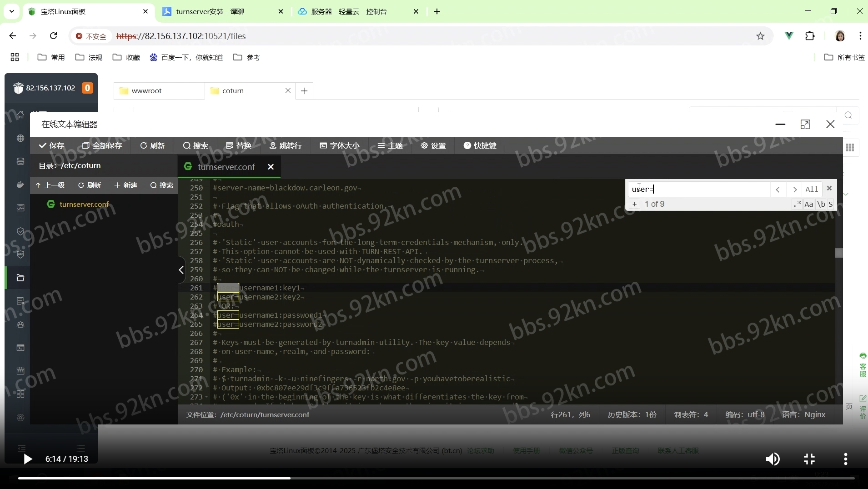Image resolution: width=868 pixels, height=489 pixels.
Task: Mute the video volume
Action: [x=773, y=459]
